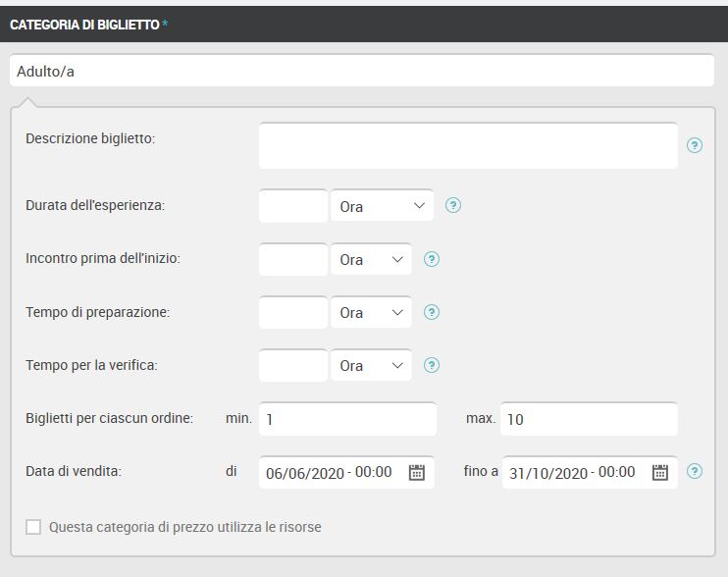Expand Tempo per la verifica Ora dropdown

click(371, 365)
